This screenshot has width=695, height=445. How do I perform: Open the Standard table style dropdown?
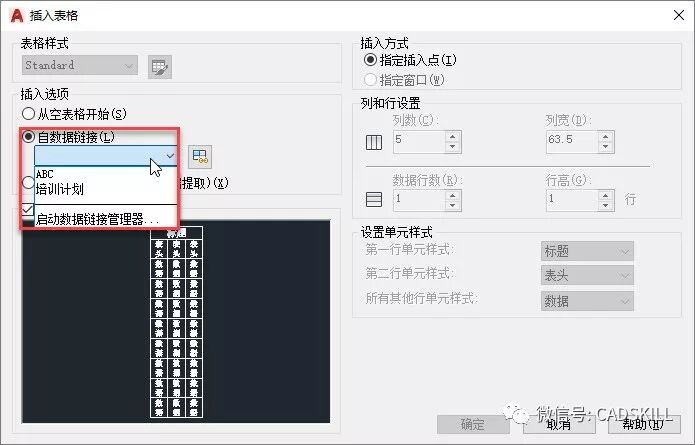point(80,65)
